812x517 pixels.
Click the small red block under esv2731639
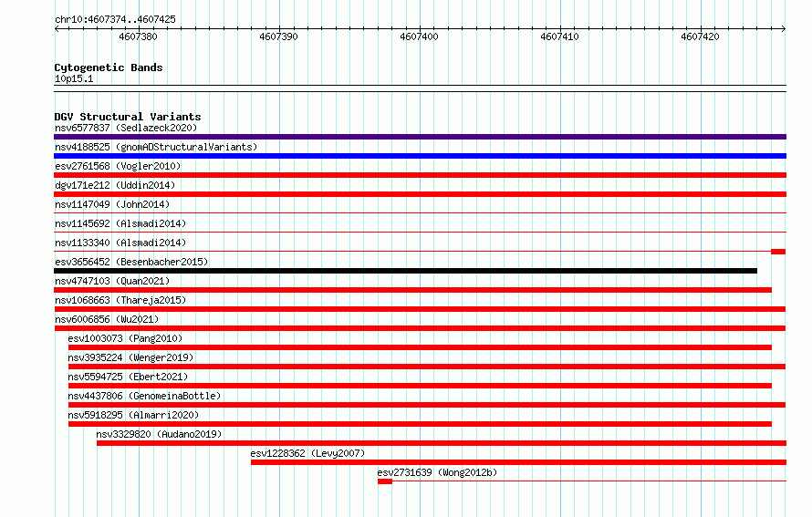(385, 481)
